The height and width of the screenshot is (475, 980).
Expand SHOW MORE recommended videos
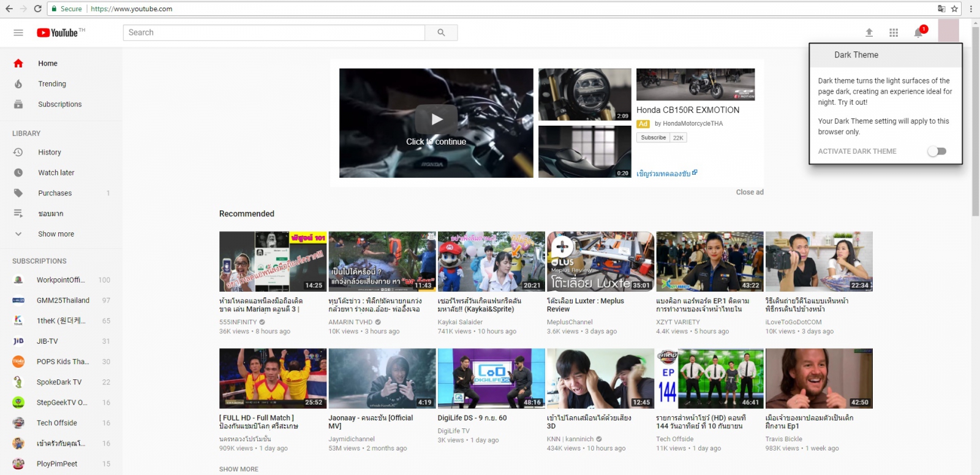click(239, 469)
